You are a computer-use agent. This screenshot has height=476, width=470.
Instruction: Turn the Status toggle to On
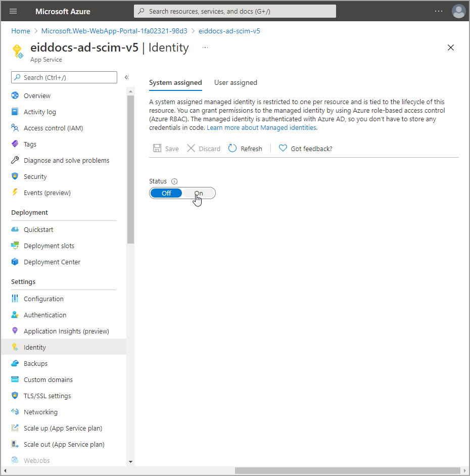(x=199, y=194)
